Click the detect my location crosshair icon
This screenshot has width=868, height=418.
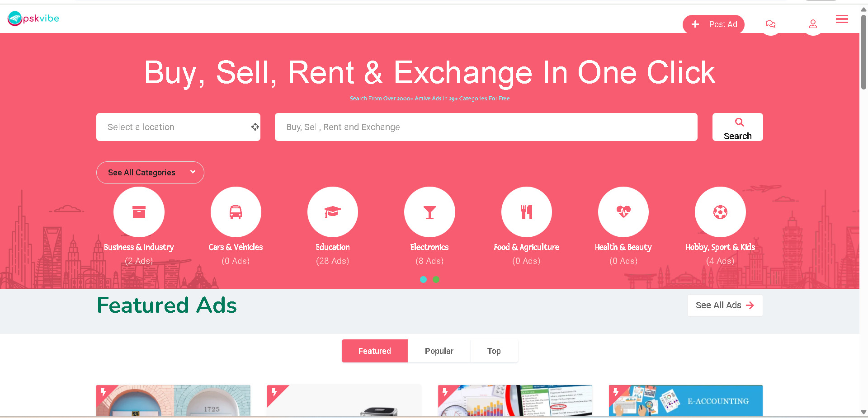coord(255,127)
